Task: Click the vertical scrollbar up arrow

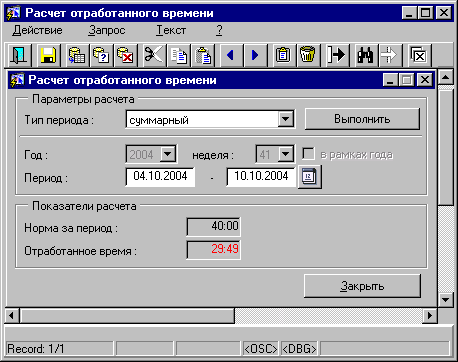Action: (446, 77)
